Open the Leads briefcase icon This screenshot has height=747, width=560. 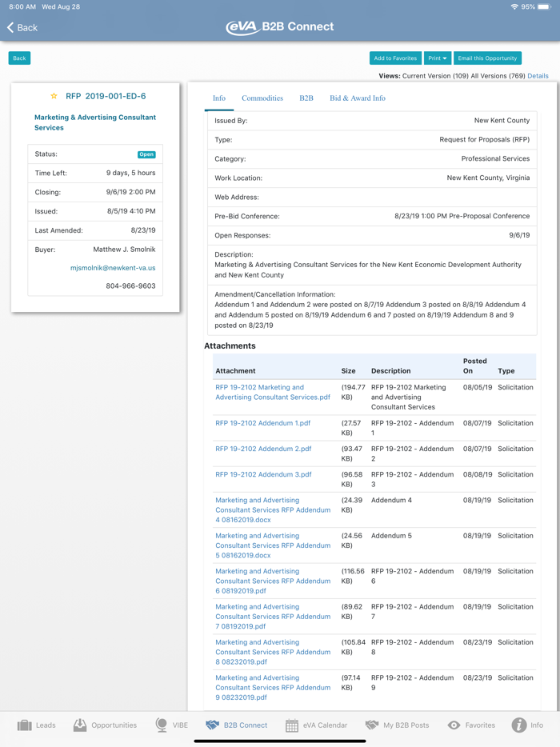coord(24,725)
